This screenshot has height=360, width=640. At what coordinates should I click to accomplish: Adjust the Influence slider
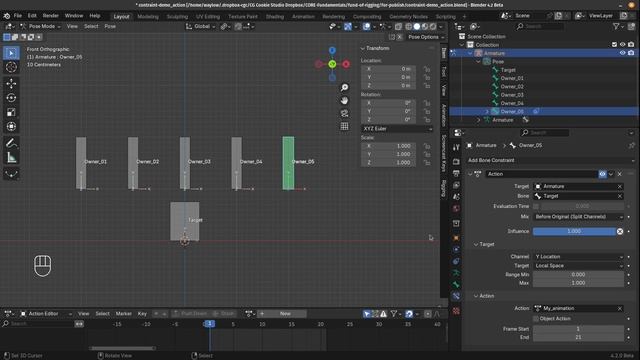[x=574, y=231]
